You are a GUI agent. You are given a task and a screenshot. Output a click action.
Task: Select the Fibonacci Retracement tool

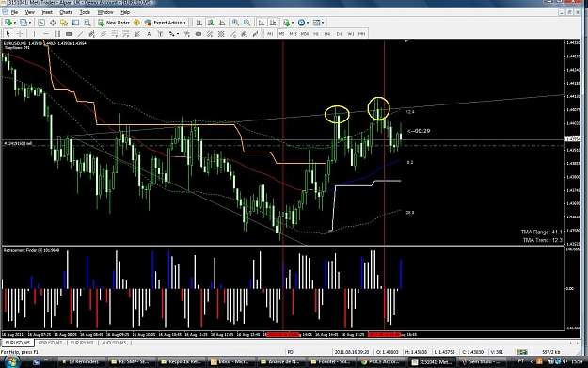click(115, 34)
